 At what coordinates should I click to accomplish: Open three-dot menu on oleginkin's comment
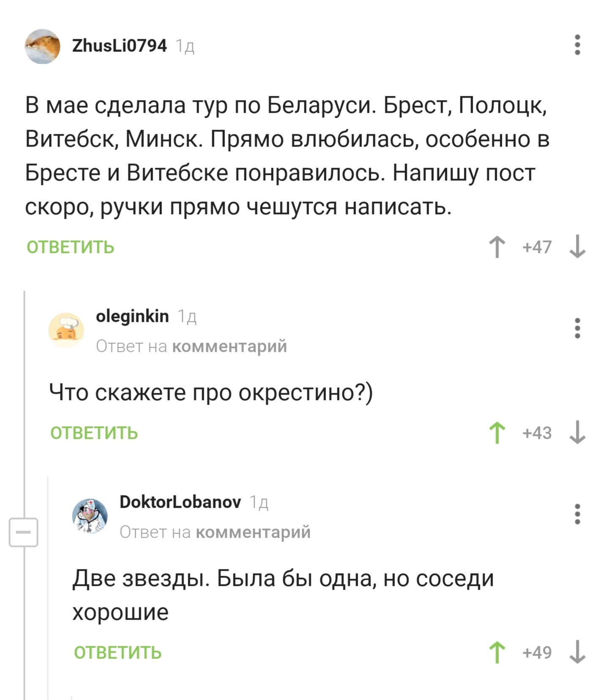(x=577, y=328)
